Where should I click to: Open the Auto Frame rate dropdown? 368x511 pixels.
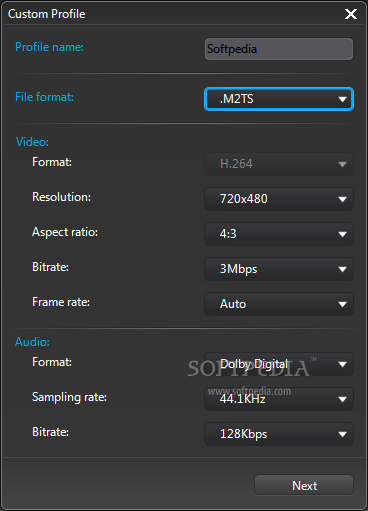click(x=279, y=304)
